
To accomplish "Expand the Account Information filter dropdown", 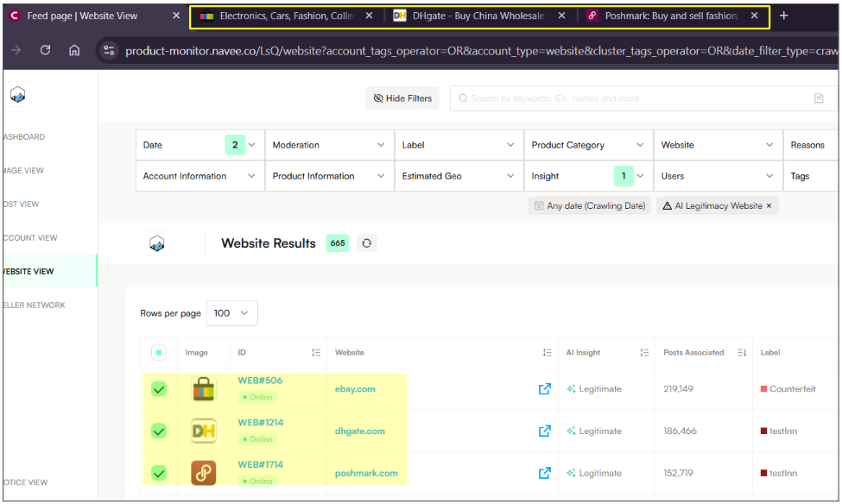I will tap(200, 176).
